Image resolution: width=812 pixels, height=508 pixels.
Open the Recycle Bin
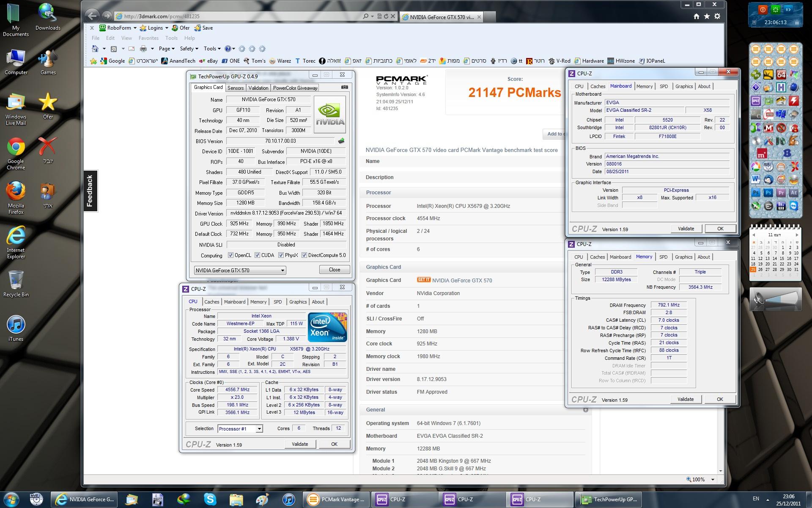coord(16,283)
